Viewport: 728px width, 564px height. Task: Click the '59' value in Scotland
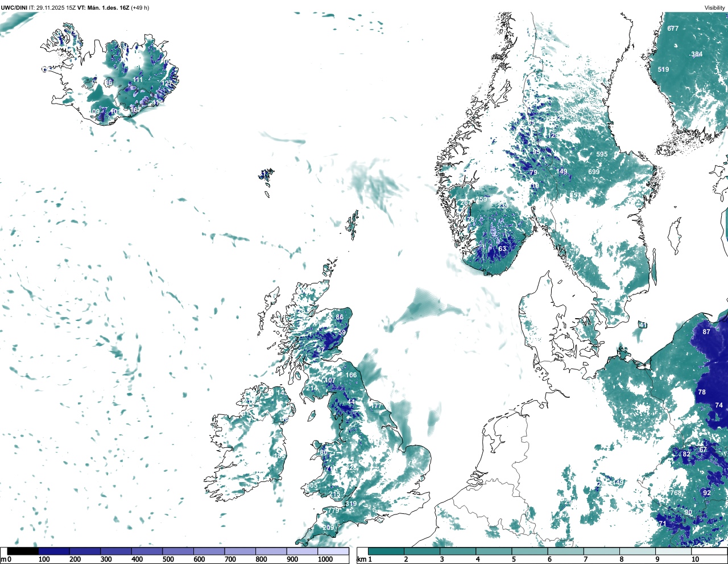[x=342, y=332]
